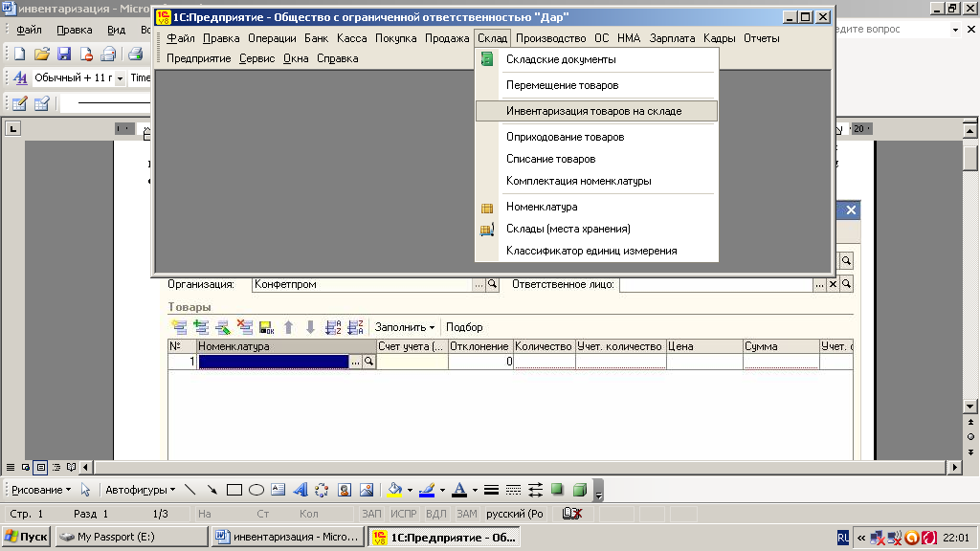Open the Заполнить dropdown in Товары toolbar
The width and height of the screenshot is (980, 551).
(405, 327)
